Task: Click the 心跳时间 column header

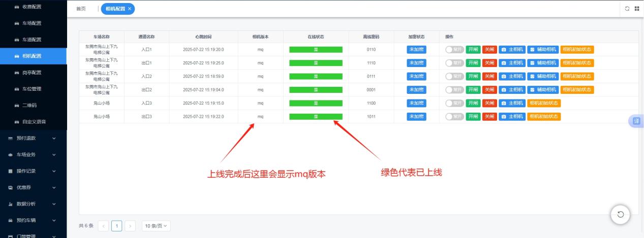Action: pos(203,37)
